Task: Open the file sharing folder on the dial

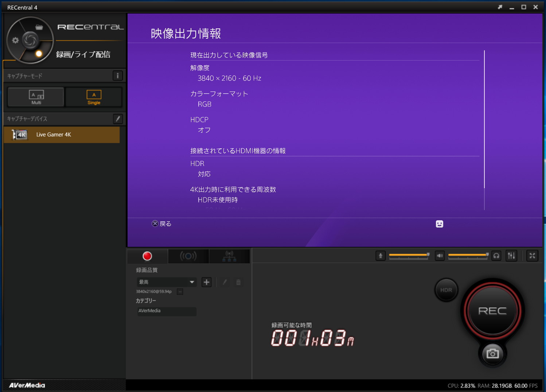Action: click(x=39, y=27)
